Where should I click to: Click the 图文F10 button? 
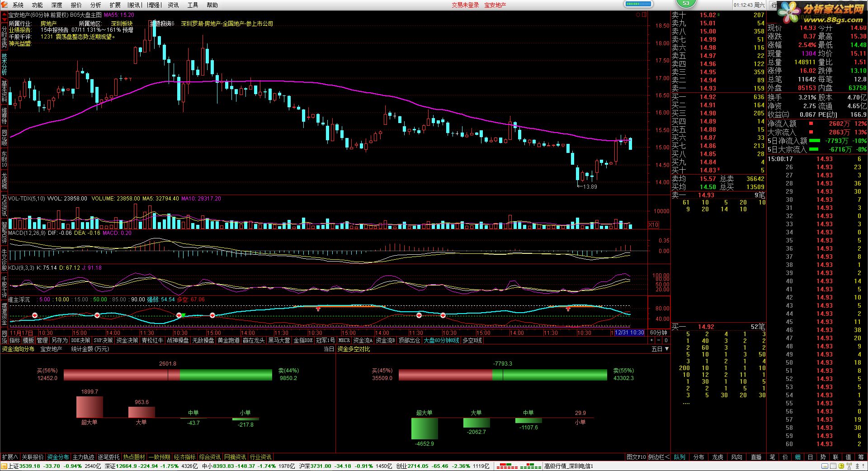tap(636, 457)
